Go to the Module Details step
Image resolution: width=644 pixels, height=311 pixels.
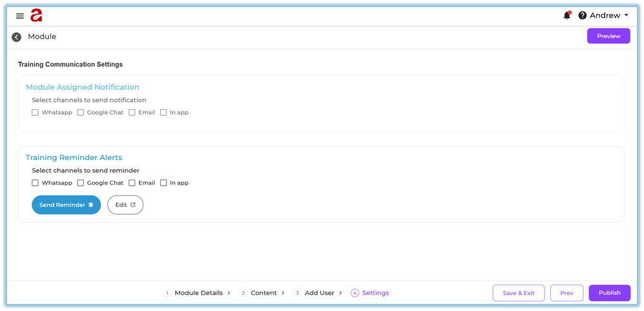coord(198,293)
